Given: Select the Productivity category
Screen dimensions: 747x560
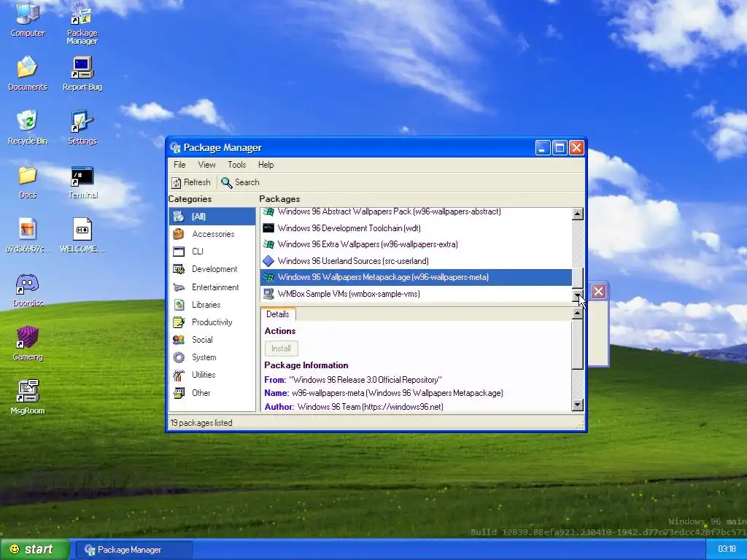Looking at the screenshot, I should (212, 322).
